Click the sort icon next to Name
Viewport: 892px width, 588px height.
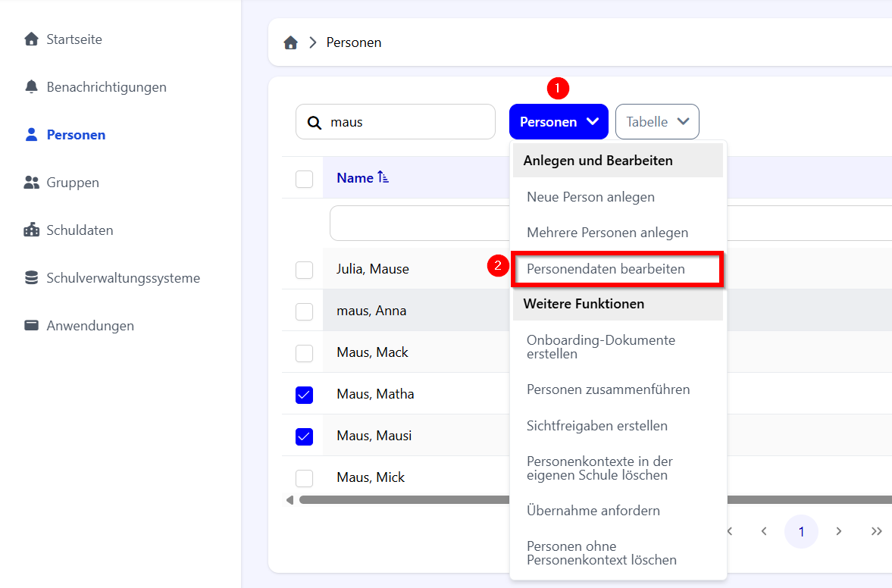click(x=383, y=178)
